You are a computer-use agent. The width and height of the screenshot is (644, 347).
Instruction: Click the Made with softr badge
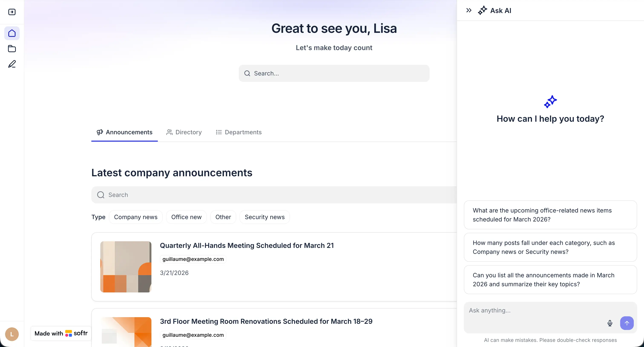tap(61, 333)
